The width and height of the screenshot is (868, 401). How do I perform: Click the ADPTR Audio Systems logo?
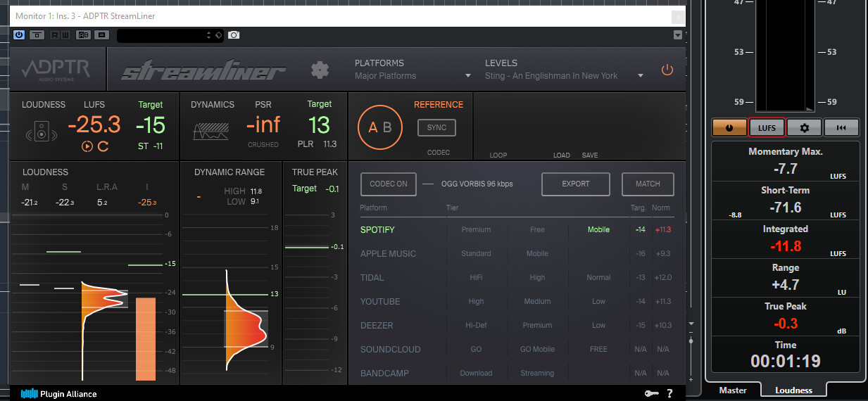pyautogui.click(x=54, y=70)
